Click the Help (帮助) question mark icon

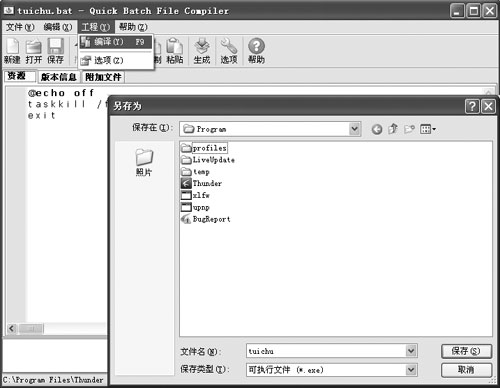pyautogui.click(x=256, y=51)
